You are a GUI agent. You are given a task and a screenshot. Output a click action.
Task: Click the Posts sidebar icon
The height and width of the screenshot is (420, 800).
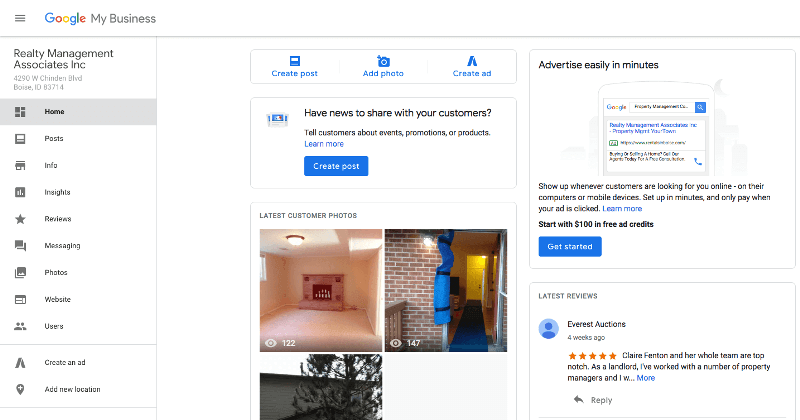20,139
